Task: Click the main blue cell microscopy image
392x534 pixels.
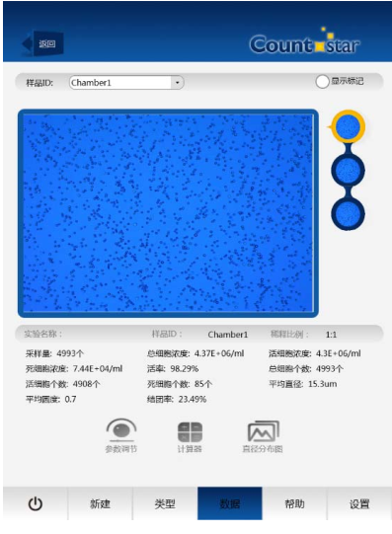Action: 168,213
